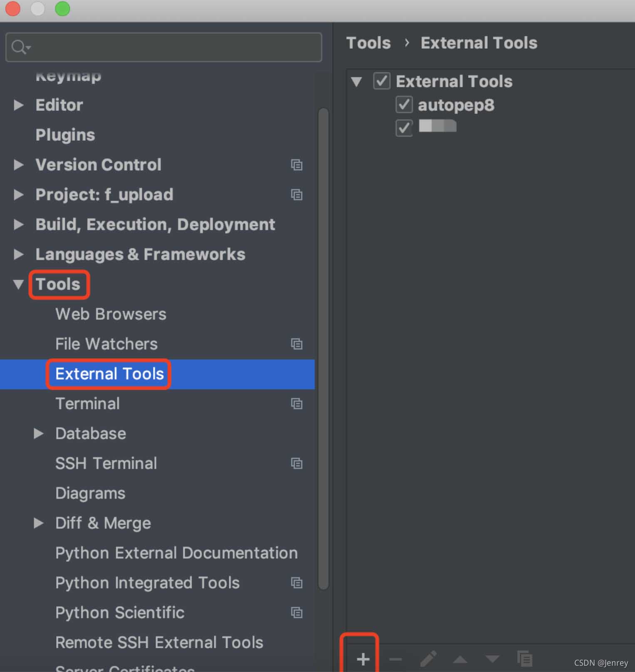Click the move up arrow icon
This screenshot has height=672, width=635.
coord(460,659)
